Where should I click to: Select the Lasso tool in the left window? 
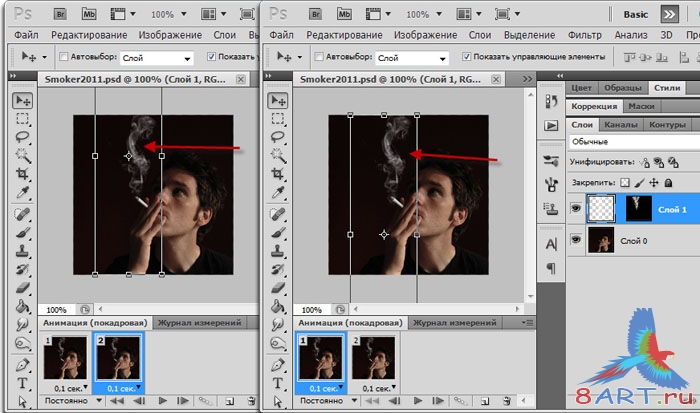pyautogui.click(x=22, y=137)
